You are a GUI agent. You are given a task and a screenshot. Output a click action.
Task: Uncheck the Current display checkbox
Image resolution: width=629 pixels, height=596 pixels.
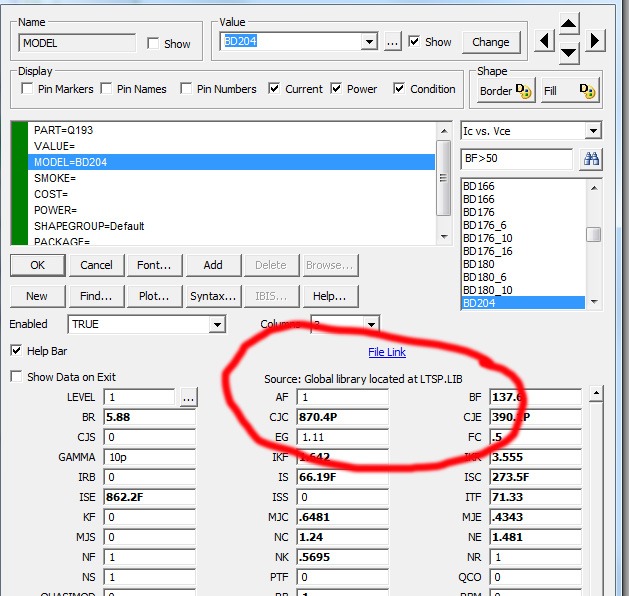pyautogui.click(x=274, y=88)
